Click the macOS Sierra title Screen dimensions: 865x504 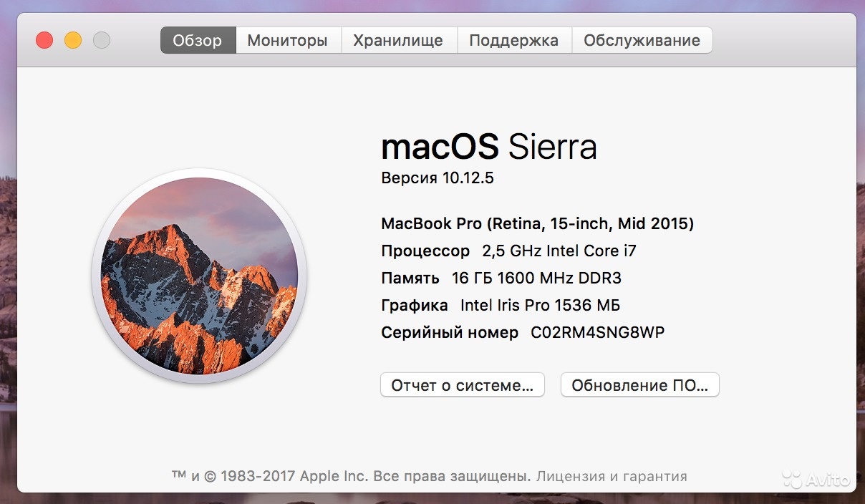pos(489,147)
